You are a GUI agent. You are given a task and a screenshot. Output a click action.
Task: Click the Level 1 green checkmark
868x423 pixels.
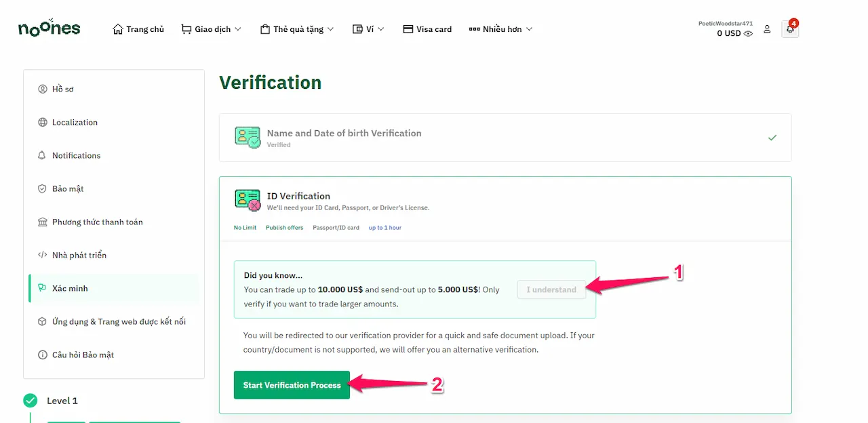30,401
